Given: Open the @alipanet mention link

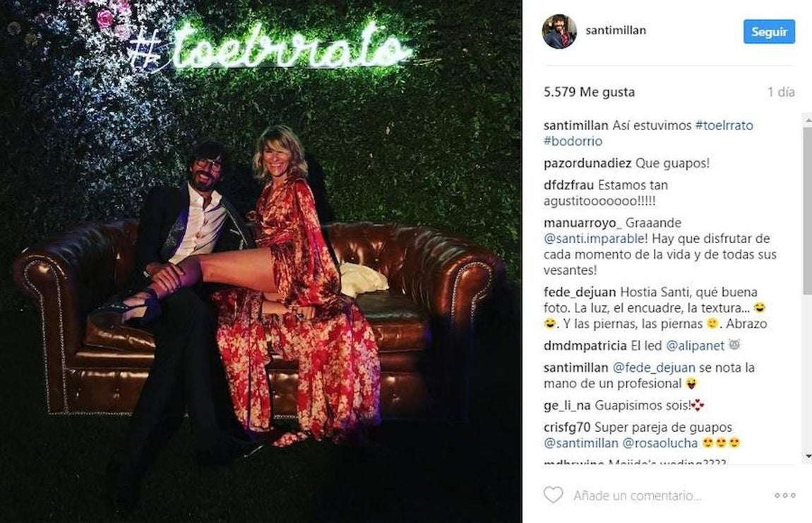Looking at the screenshot, I should [x=695, y=345].
